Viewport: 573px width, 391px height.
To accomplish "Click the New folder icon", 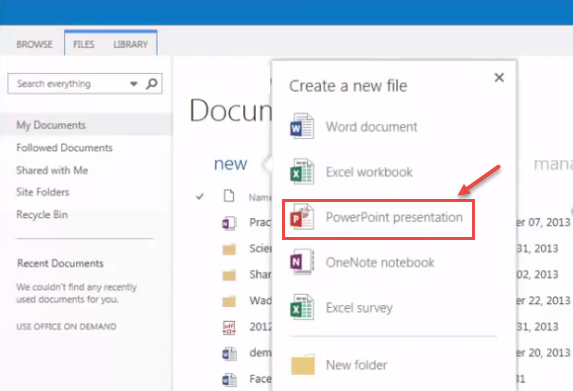I will 303,364.
